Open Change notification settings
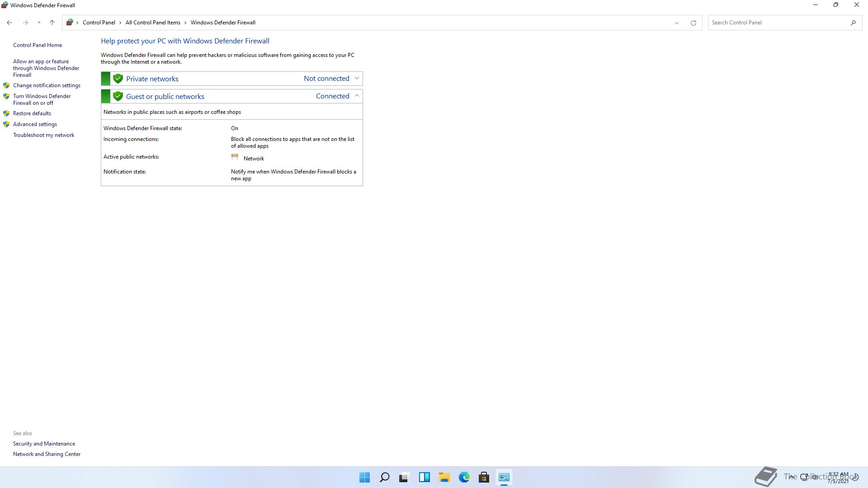Image resolution: width=868 pixels, height=488 pixels. pyautogui.click(x=47, y=85)
